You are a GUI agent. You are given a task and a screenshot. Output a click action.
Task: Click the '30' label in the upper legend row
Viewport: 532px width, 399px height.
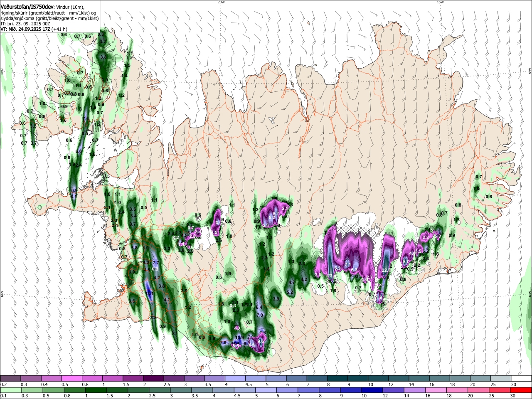click(513, 384)
